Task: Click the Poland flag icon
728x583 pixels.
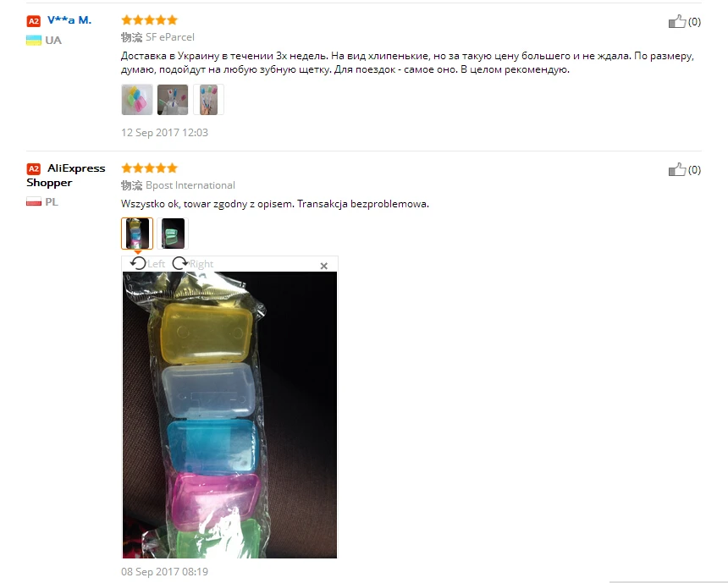Action: pos(33,202)
